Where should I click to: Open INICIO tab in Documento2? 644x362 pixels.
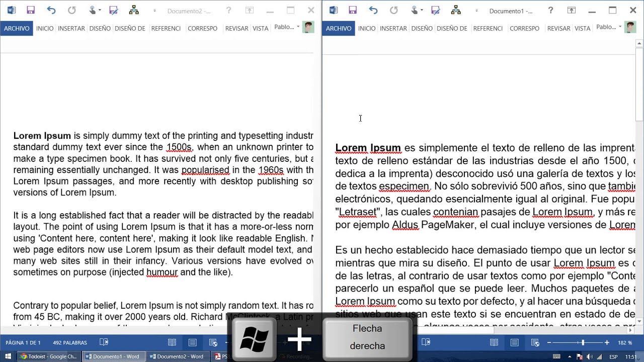45,28
